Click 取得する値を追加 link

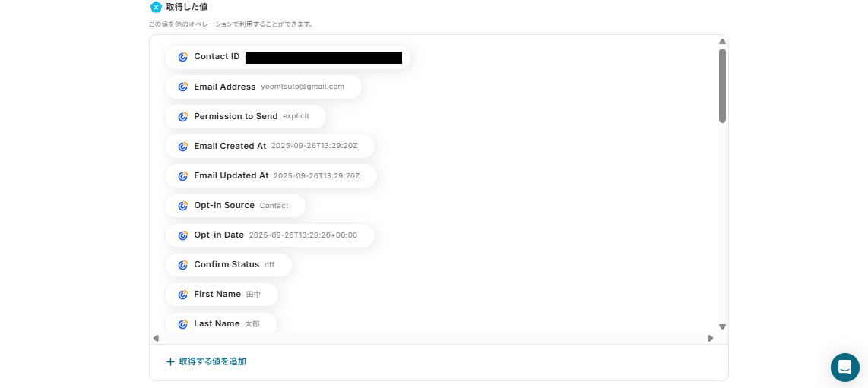click(213, 361)
